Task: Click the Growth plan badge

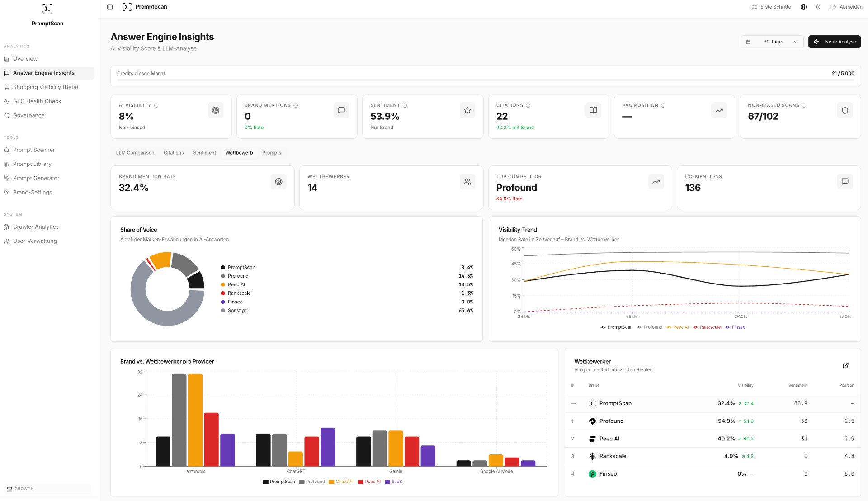Action: tap(47, 489)
